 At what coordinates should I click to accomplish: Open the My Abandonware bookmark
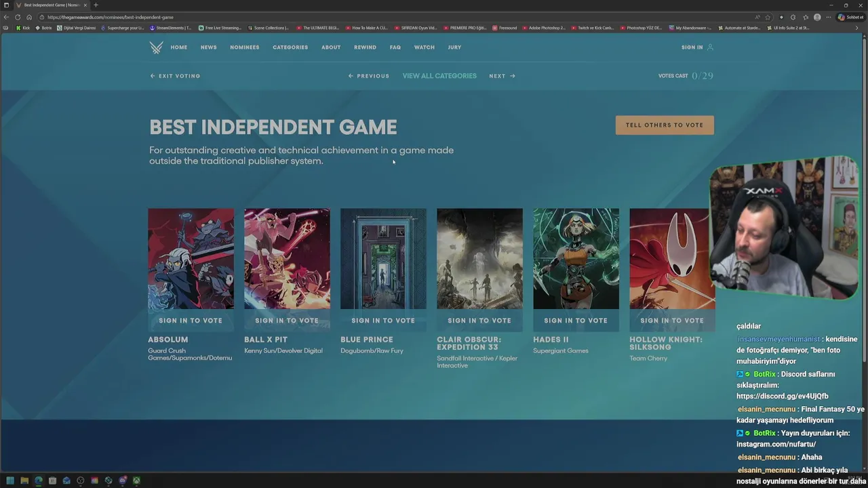pyautogui.click(x=690, y=28)
